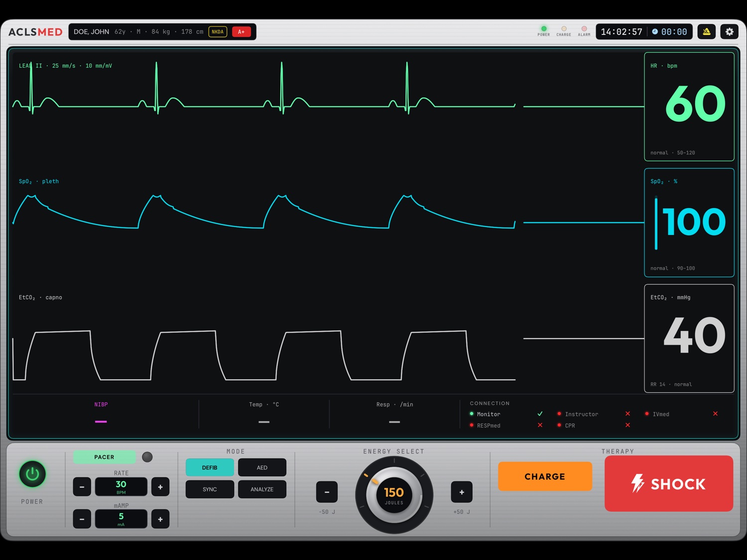
Task: Deliver therapy with the SHOCK button
Action: click(669, 483)
